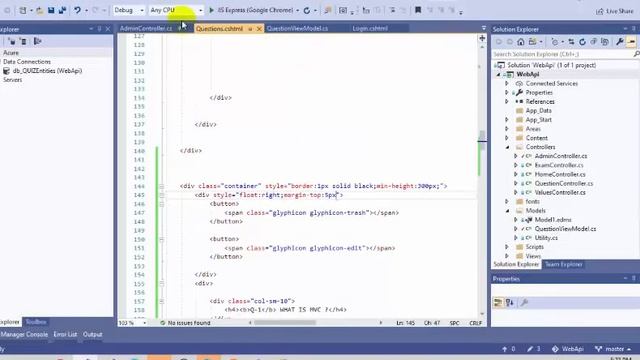
Task: Click pending changes filter icon in Solution Explorer
Action: pyautogui.click(x=555, y=42)
